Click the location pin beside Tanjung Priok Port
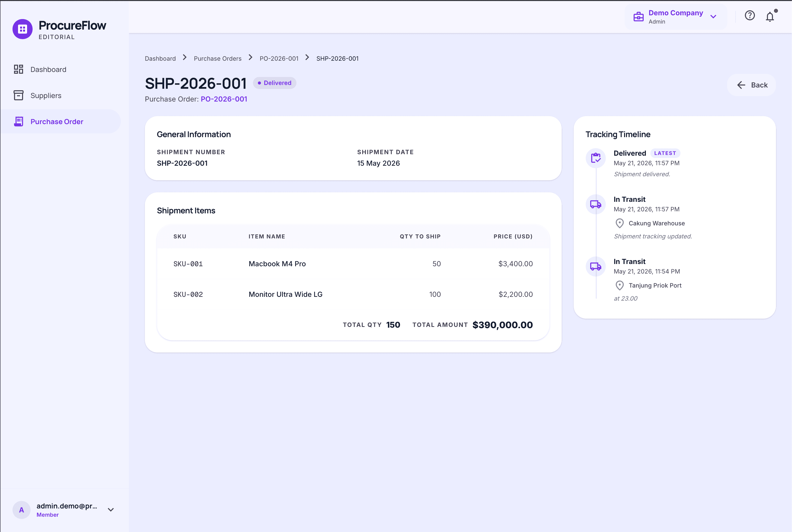 (619, 285)
